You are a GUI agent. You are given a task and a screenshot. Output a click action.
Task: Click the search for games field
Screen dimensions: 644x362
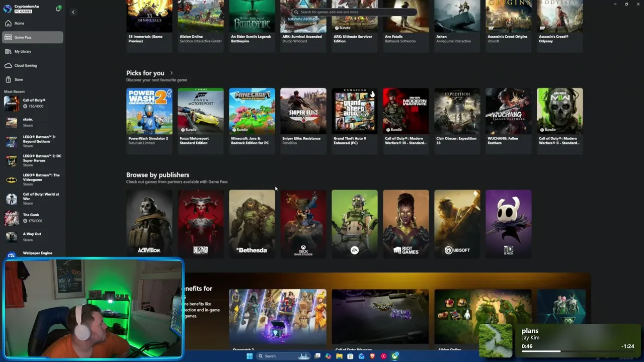pos(355,12)
